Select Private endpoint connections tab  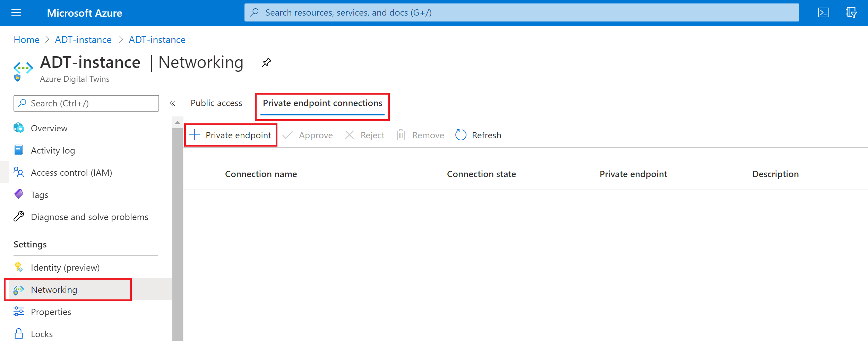(x=323, y=103)
